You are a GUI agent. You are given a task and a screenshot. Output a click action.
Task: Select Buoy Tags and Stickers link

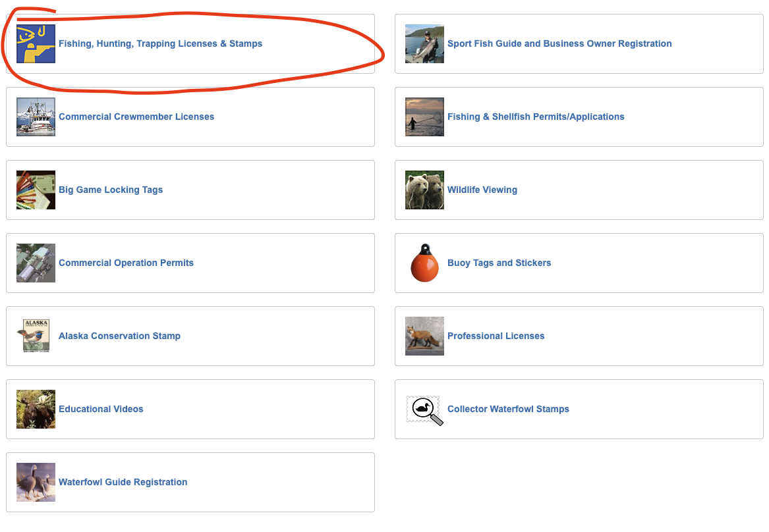click(499, 263)
